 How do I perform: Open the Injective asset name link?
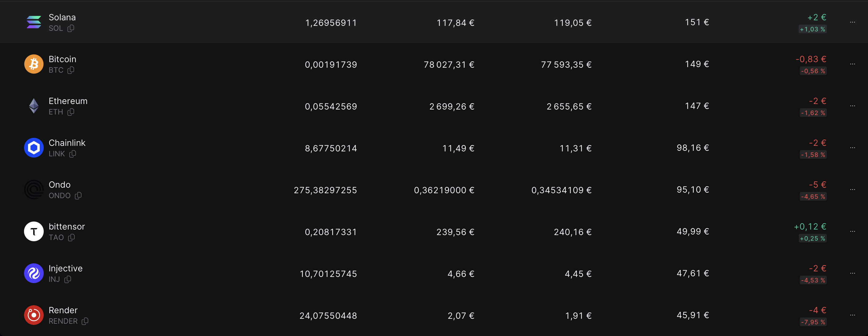click(65, 268)
